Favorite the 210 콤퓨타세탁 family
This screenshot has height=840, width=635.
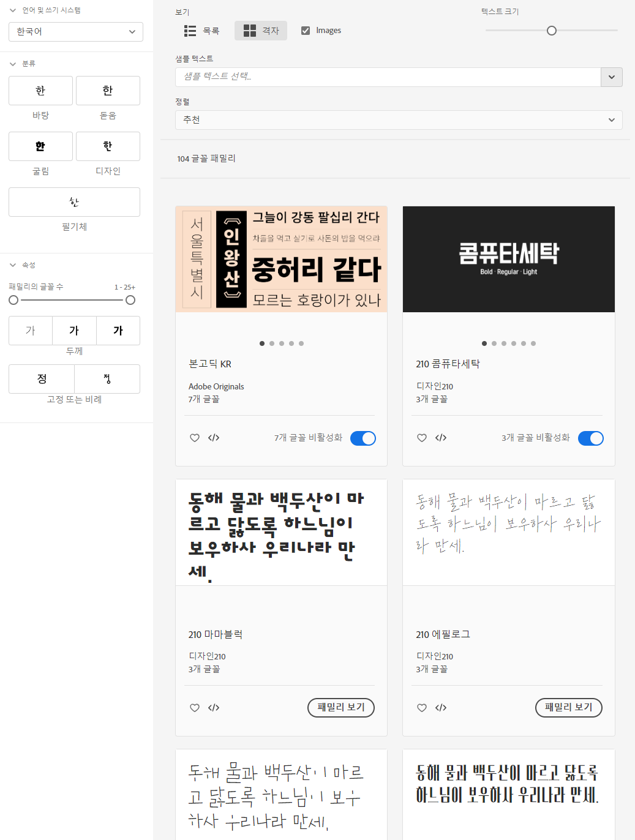(x=422, y=438)
